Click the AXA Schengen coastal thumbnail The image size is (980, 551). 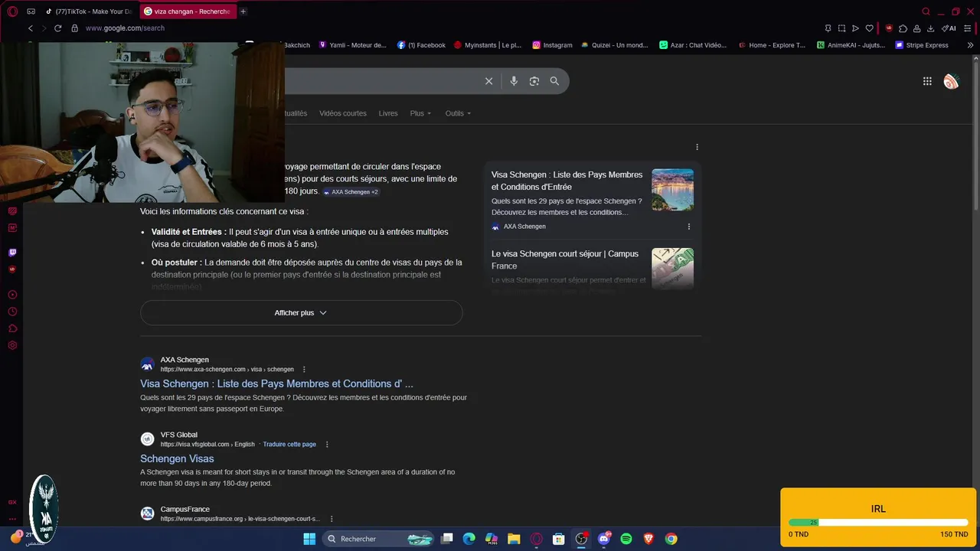pos(672,190)
